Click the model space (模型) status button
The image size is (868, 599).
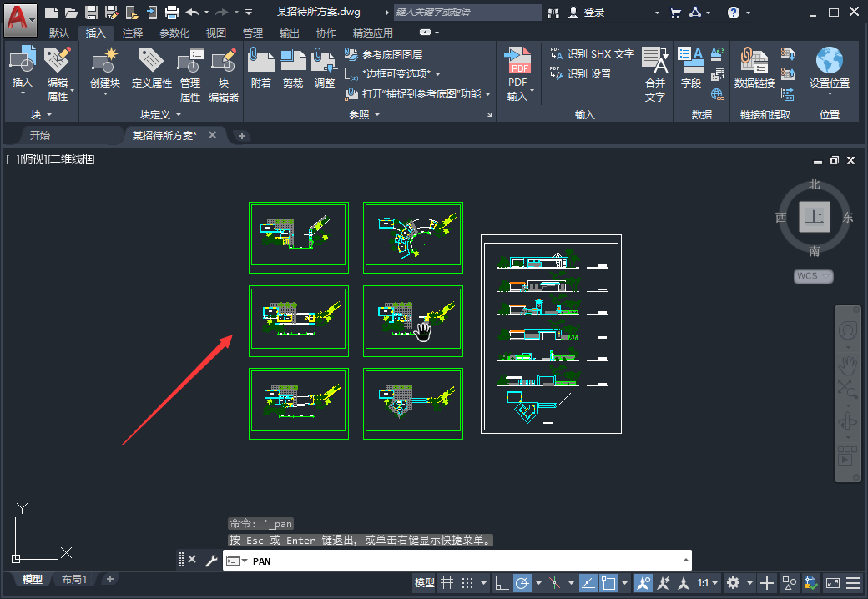425,582
